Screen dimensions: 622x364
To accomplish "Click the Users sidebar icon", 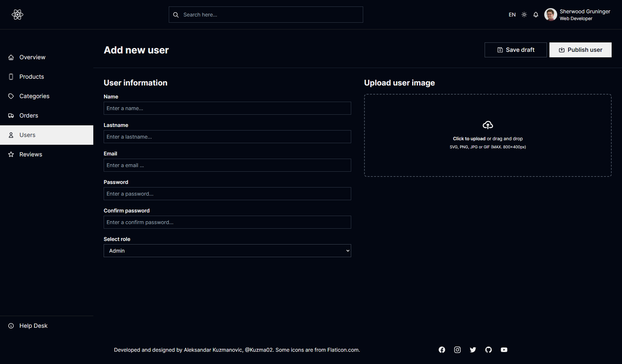I will [x=11, y=135].
